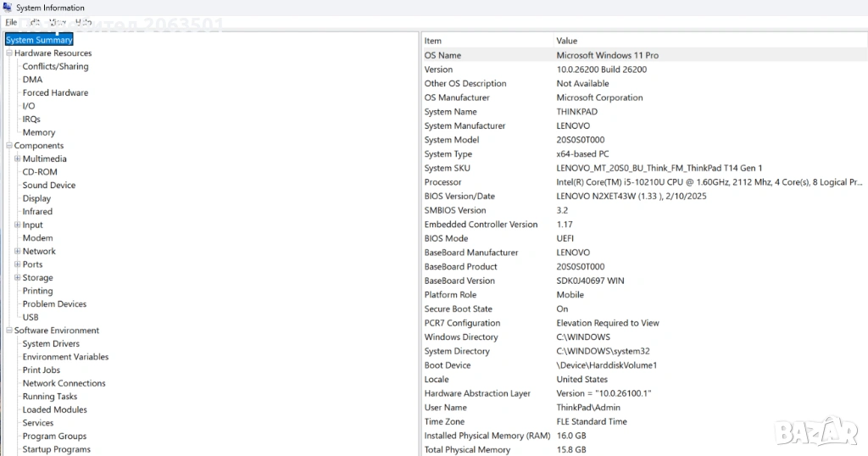Image resolution: width=868 pixels, height=456 pixels.
Task: Click the Item column header
Action: [x=433, y=41]
